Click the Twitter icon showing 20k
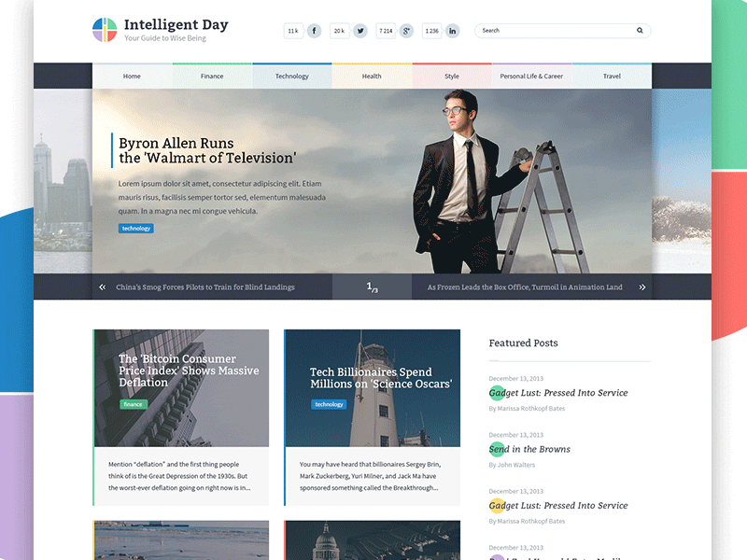 [360, 30]
